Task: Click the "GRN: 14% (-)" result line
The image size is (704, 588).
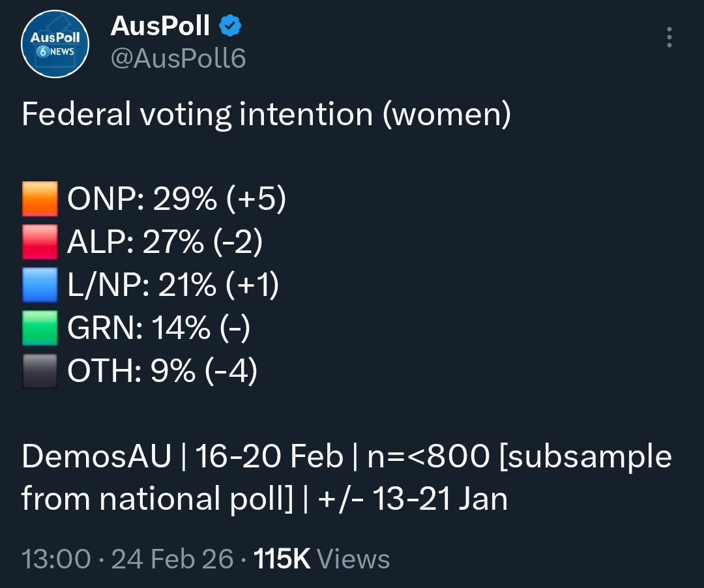Action: pyautogui.click(x=158, y=329)
